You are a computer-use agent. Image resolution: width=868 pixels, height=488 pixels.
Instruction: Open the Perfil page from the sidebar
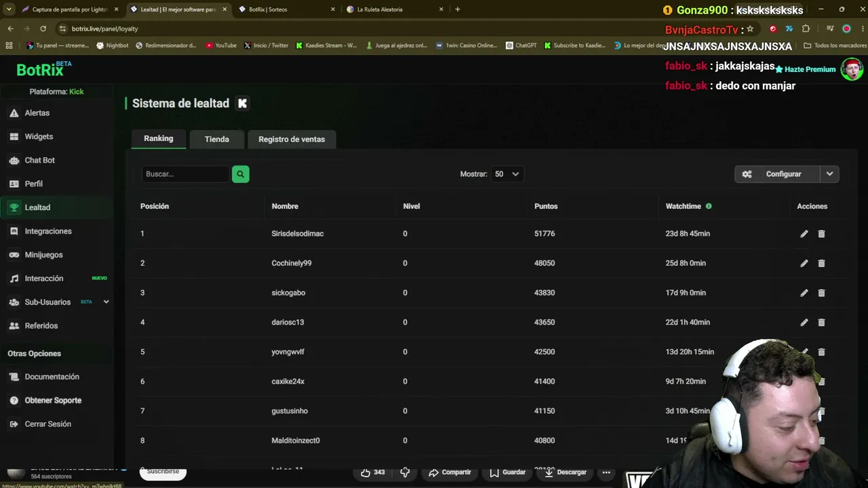tap(33, 184)
